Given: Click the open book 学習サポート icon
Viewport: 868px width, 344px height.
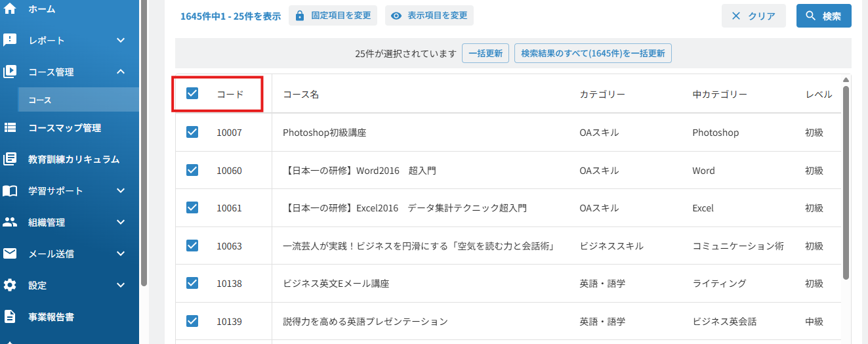Looking at the screenshot, I should point(10,191).
